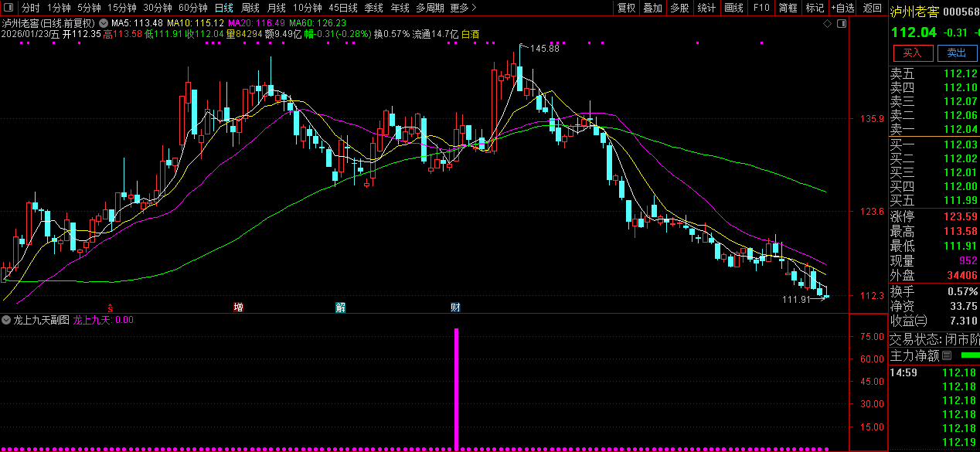Viewport: 980px width, 452px height.
Task: Click the 最高 price value 113.58
Action: click(x=961, y=231)
